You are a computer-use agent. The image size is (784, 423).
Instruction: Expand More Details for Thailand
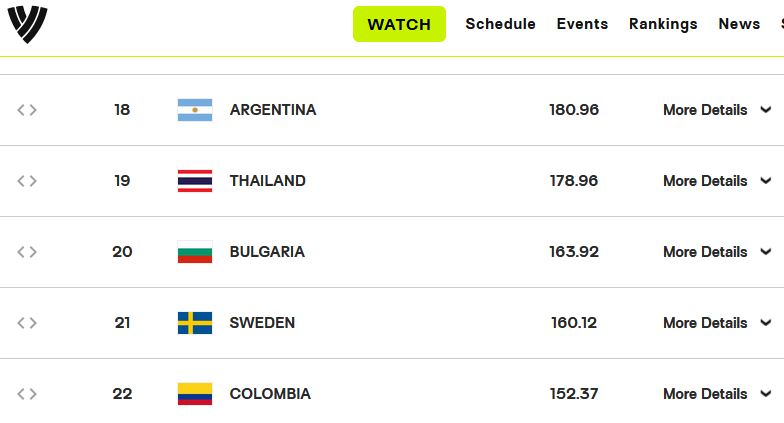coord(717,181)
